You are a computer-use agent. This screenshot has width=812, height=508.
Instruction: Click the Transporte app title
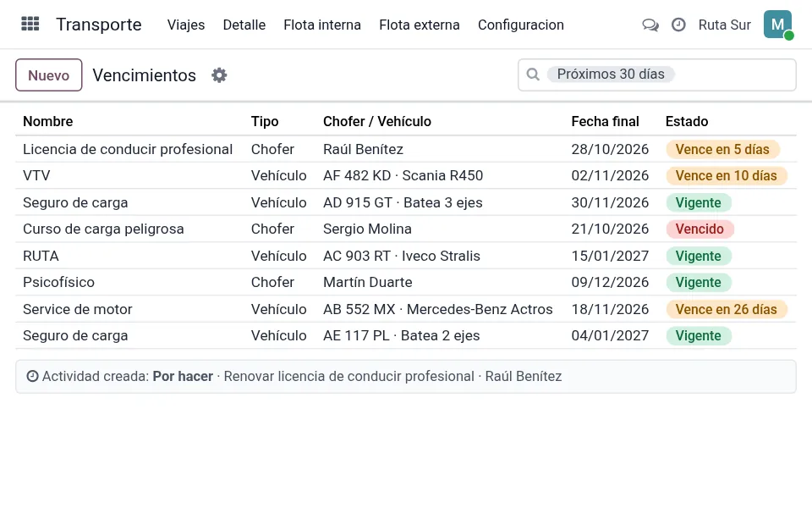click(99, 25)
